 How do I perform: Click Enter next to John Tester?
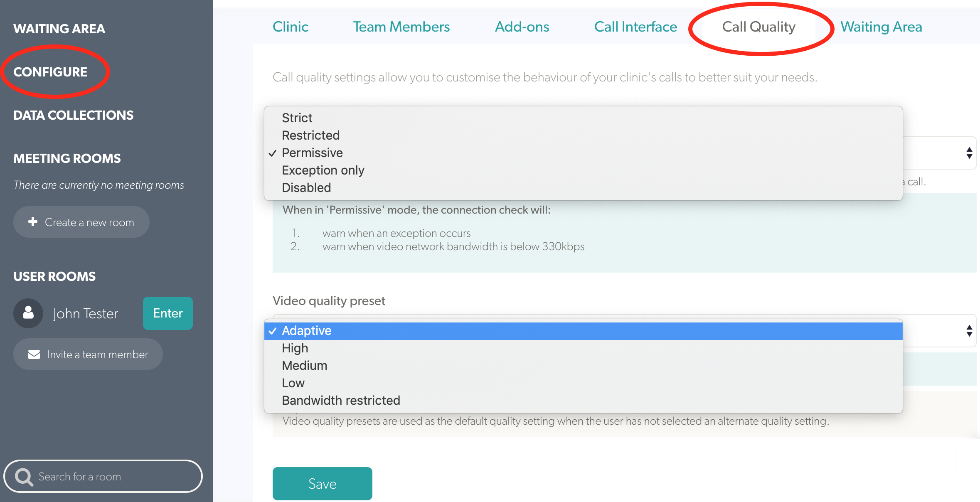(167, 313)
